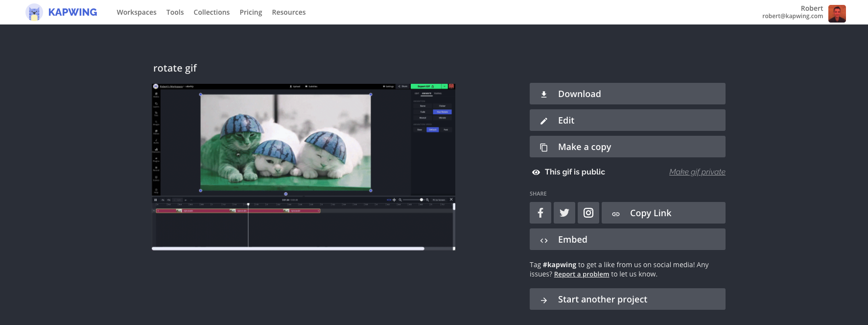Click Copy Link button
Screen dimensions: 868x325
[x=663, y=213]
